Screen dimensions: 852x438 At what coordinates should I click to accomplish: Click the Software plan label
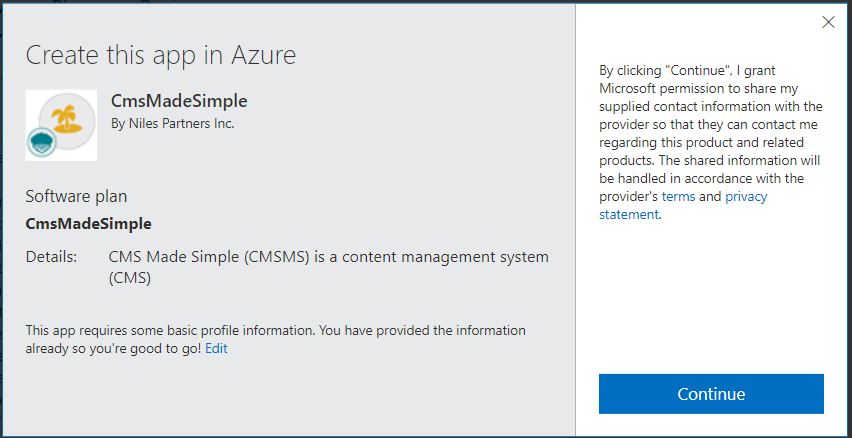pyautogui.click(x=76, y=196)
